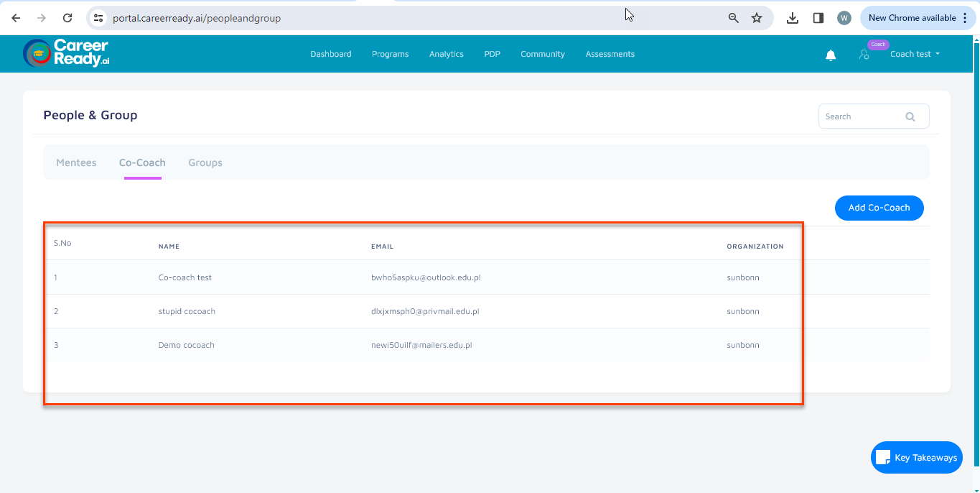Open the Programs menu item
Screen dimensions: 980x493
[x=390, y=55]
